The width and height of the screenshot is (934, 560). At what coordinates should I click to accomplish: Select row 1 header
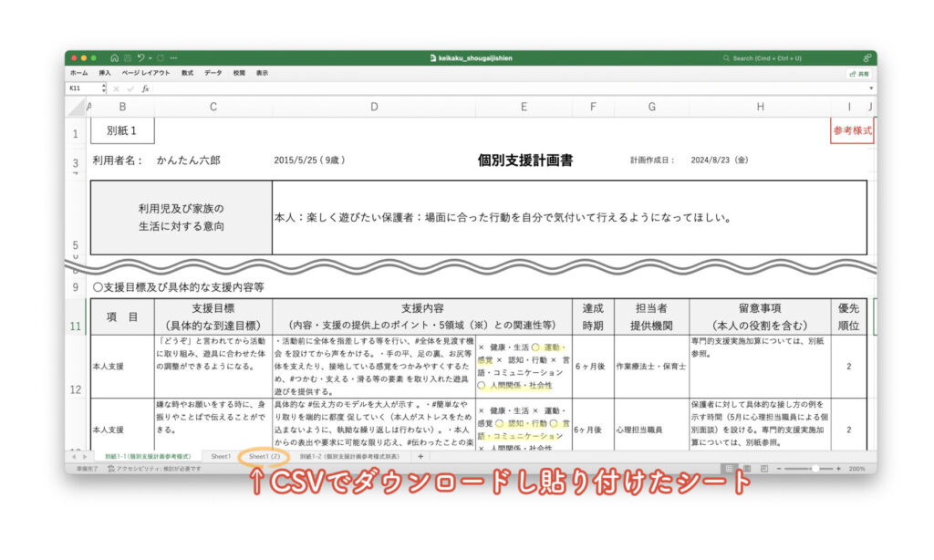76,131
